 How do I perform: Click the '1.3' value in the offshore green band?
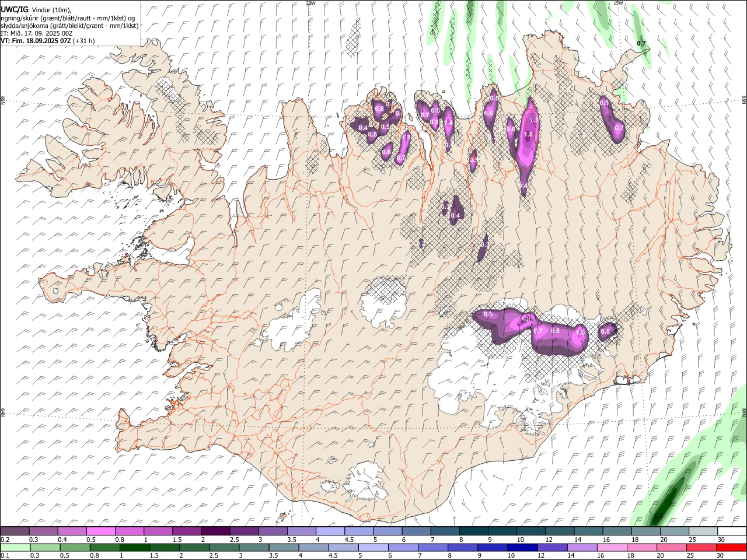click(x=658, y=516)
